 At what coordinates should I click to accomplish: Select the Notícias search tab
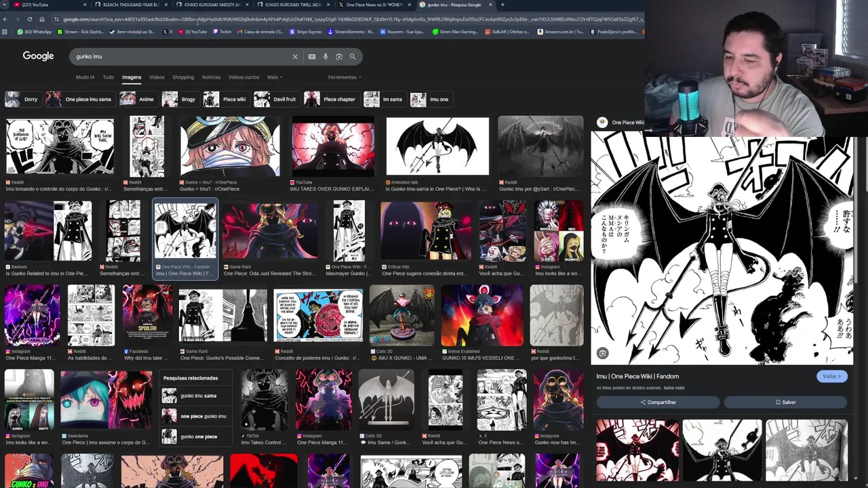click(211, 77)
